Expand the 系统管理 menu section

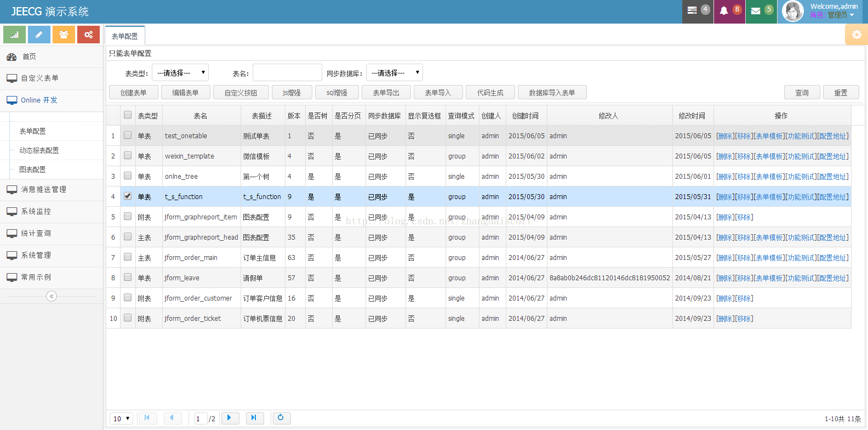[52, 256]
